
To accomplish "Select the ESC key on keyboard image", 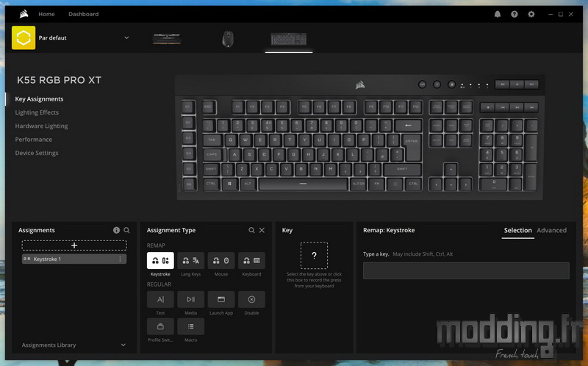I will click(209, 107).
